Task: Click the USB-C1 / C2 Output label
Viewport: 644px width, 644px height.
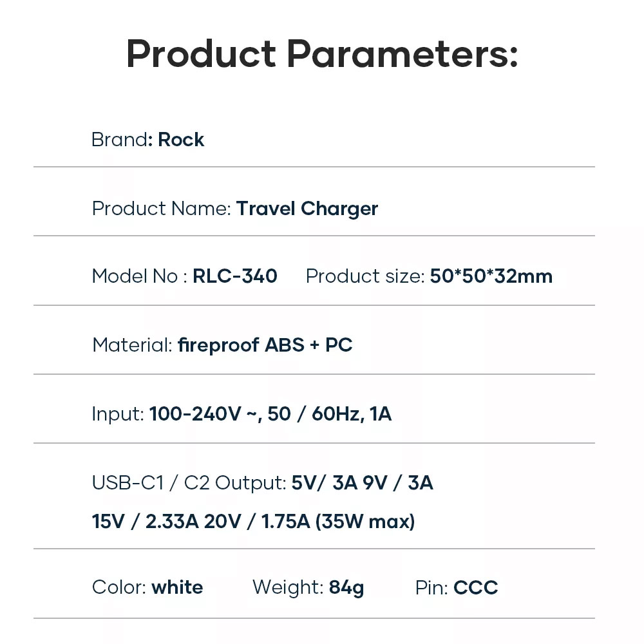Action: (189, 483)
